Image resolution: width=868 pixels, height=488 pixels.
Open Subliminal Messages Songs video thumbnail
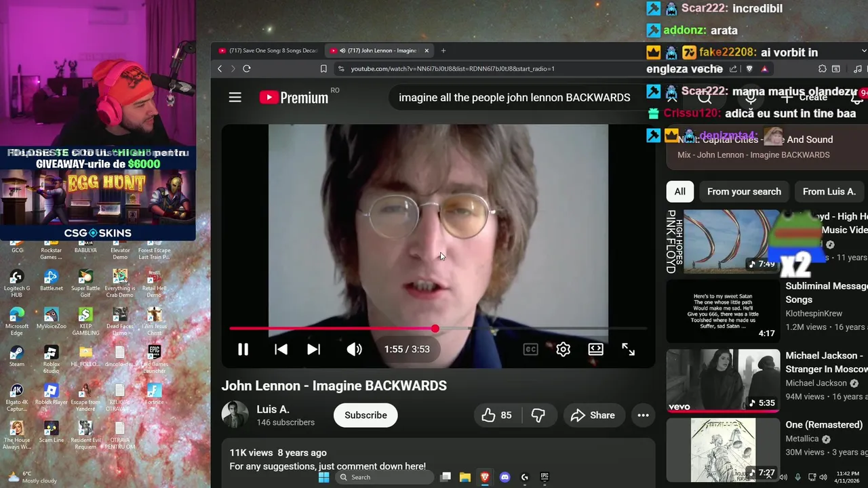click(723, 311)
